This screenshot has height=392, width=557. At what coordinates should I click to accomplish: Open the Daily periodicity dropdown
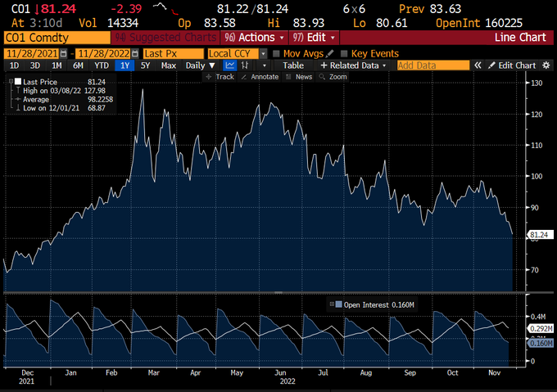200,65
